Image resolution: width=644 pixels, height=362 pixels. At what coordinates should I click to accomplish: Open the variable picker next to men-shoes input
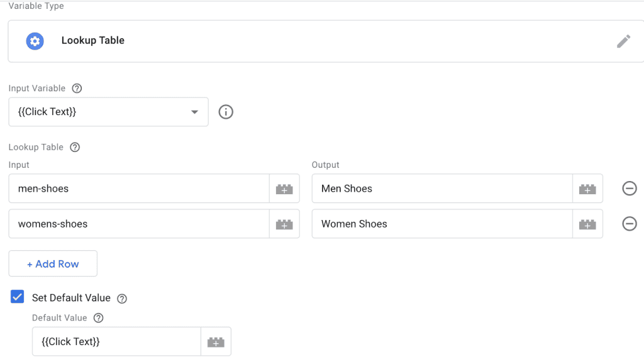click(284, 188)
